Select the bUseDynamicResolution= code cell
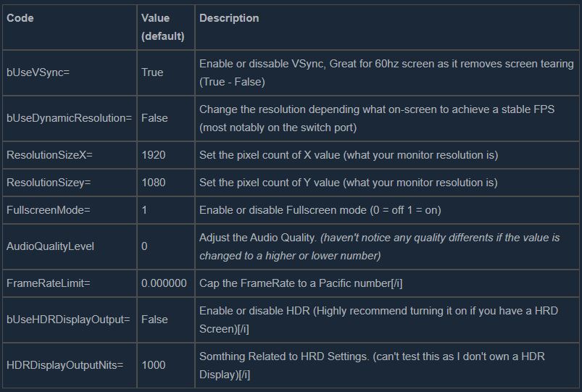This screenshot has width=582, height=392. coord(69,117)
